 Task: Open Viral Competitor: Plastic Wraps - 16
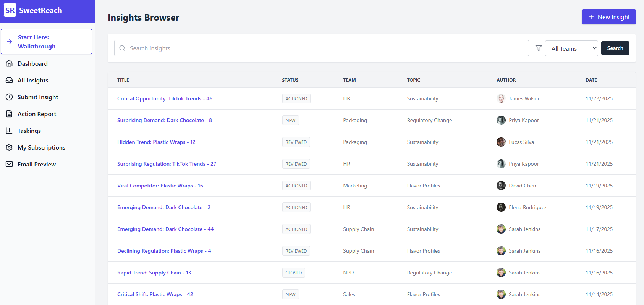160,186
